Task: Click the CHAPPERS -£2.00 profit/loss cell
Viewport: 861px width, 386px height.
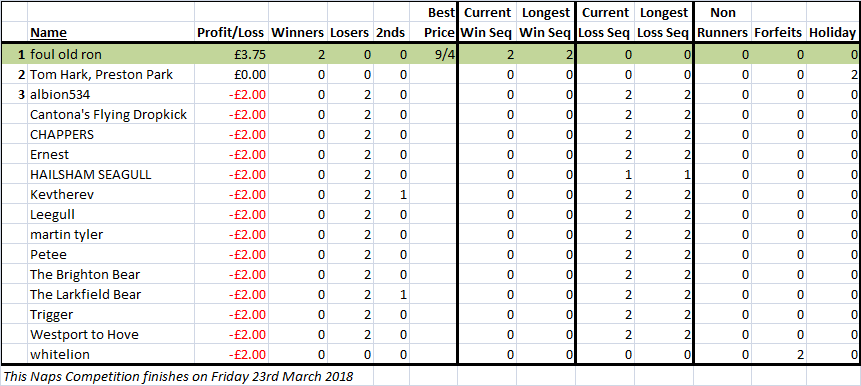Action: [x=231, y=135]
